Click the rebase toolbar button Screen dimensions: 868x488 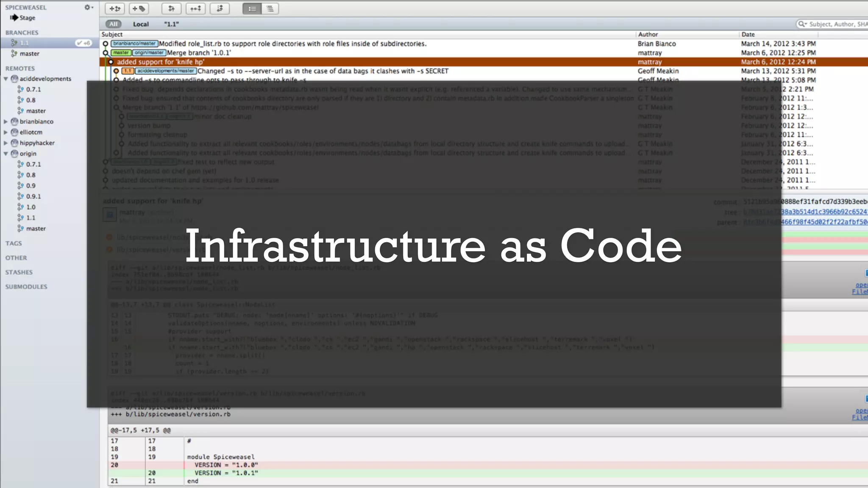coord(220,8)
